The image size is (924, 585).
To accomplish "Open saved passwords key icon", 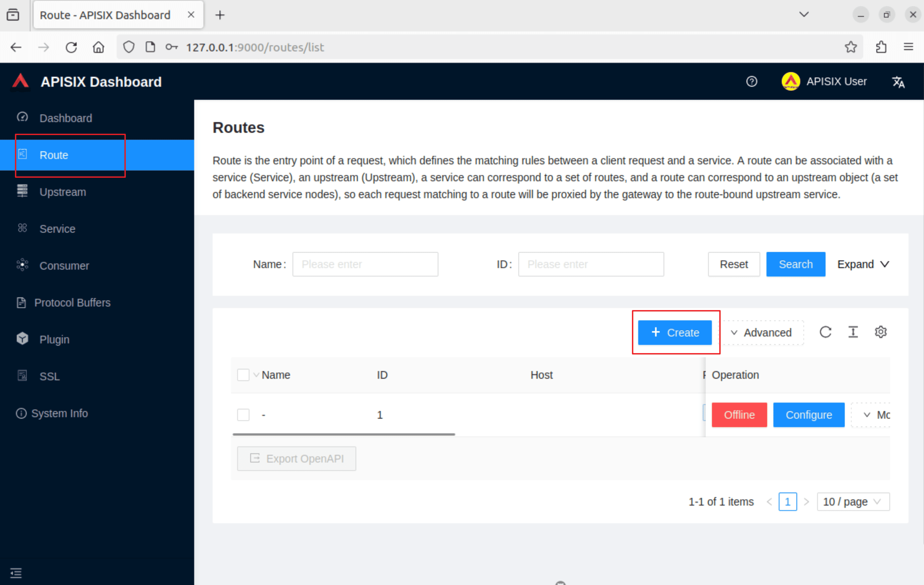I will click(x=171, y=47).
